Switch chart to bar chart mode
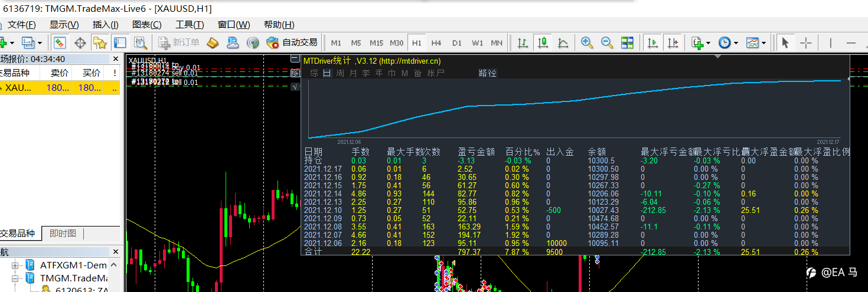The height and width of the screenshot is (292, 868). coord(523,42)
